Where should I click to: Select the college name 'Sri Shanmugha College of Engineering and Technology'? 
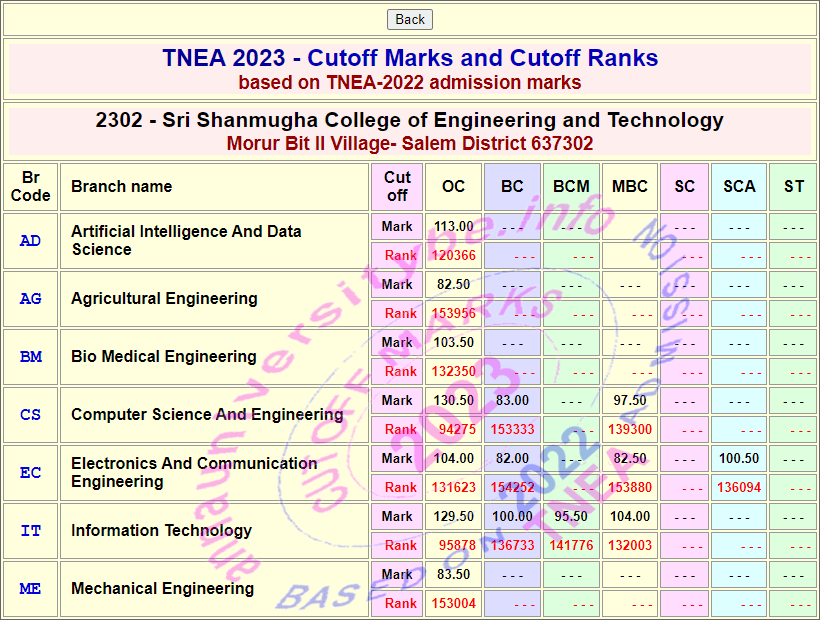coord(443,120)
